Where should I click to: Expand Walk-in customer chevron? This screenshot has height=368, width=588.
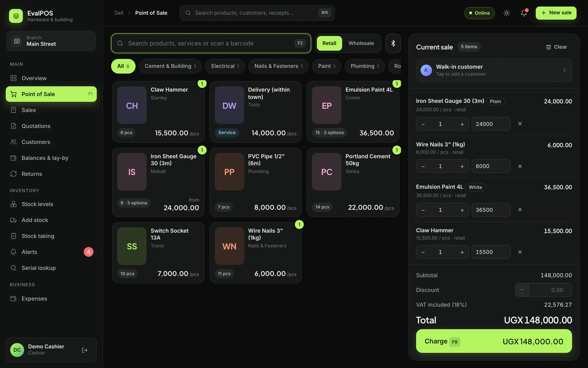(564, 70)
